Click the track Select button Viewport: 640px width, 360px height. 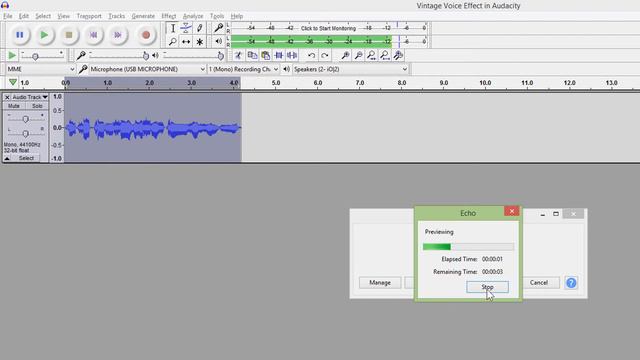pyautogui.click(x=26, y=158)
